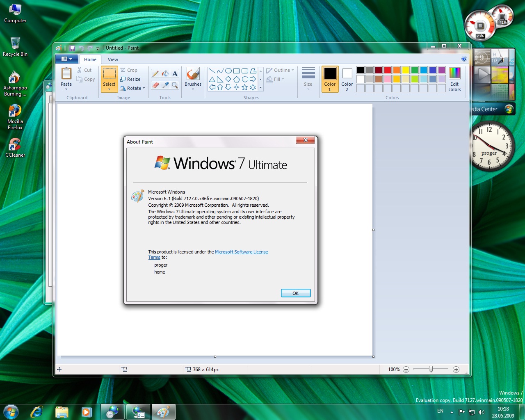The image size is (525, 420).
Task: Pick the Polygon shape
Action: pyautogui.click(x=253, y=71)
